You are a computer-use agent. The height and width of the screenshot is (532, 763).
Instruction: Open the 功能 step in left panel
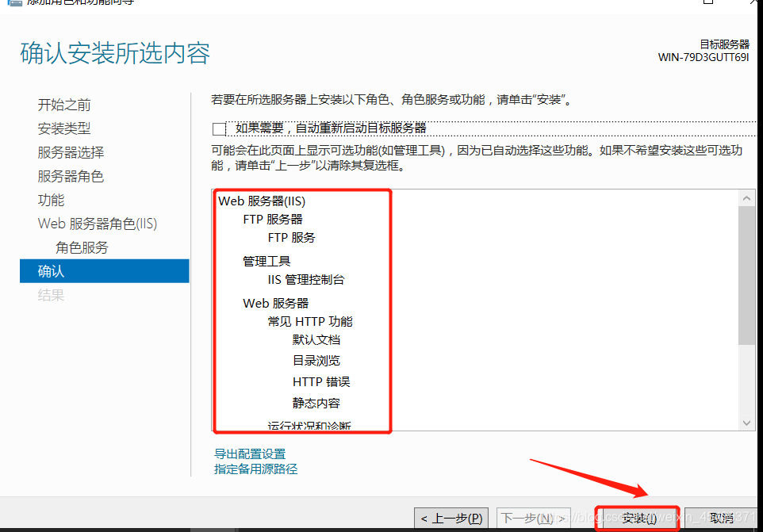click(51, 200)
